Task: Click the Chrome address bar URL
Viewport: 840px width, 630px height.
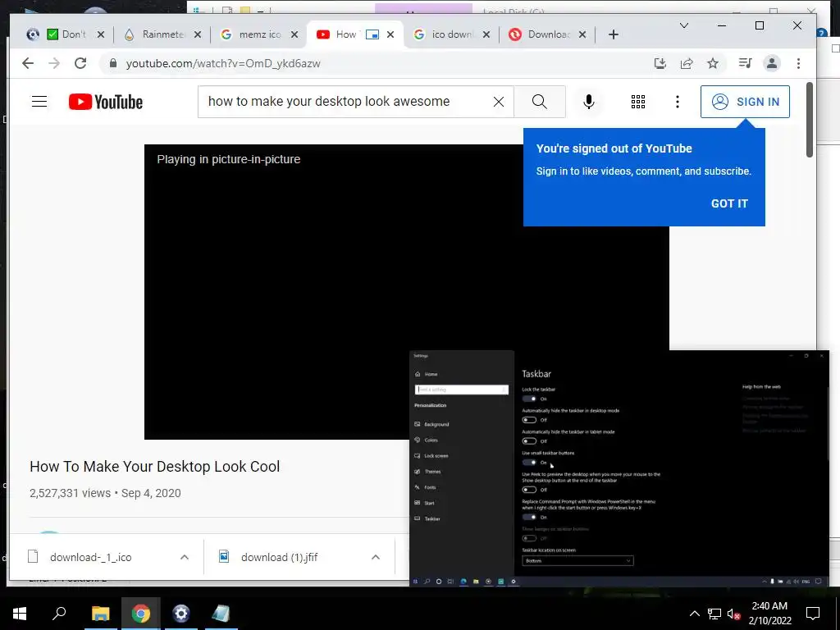Action: [223, 63]
